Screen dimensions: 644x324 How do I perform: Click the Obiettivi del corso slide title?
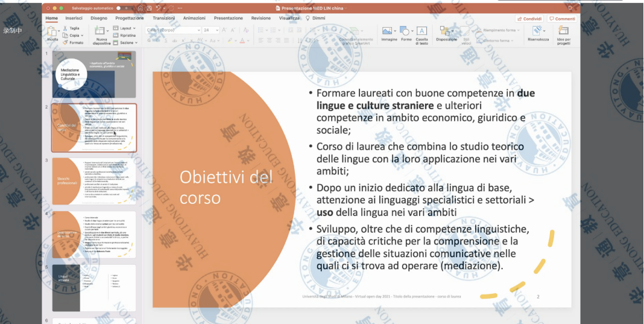tap(226, 187)
